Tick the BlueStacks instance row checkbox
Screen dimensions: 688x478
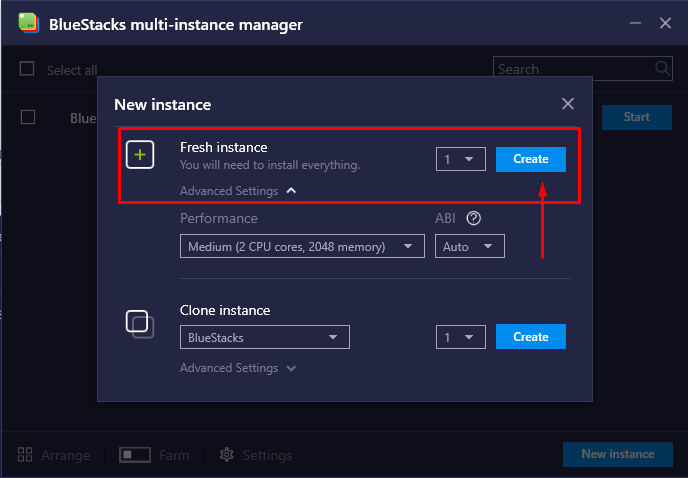28,117
